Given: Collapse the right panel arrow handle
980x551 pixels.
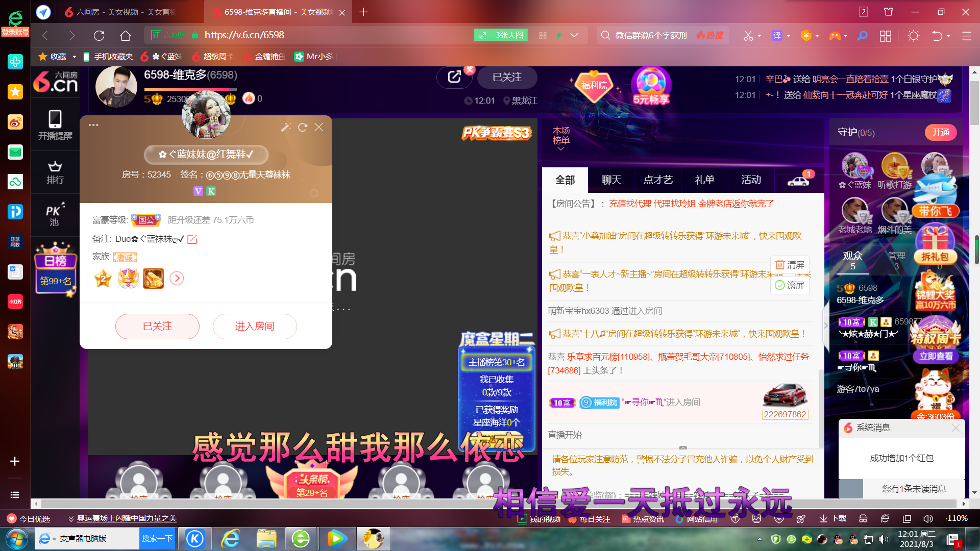Looking at the screenshot, I should (826, 325).
